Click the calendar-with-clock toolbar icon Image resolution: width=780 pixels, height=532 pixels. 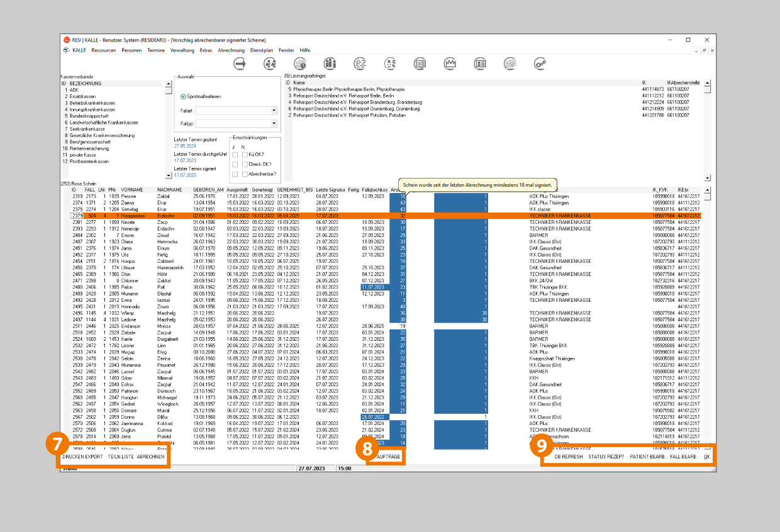[x=300, y=64]
